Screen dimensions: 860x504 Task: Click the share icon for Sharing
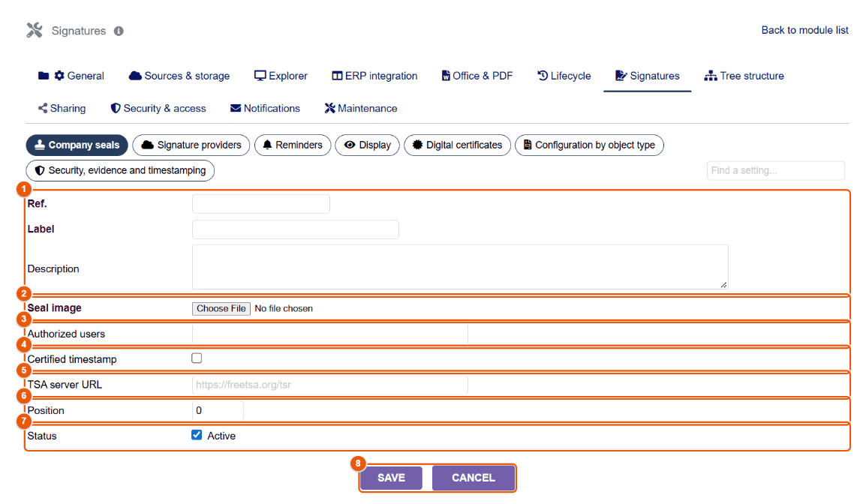click(x=43, y=108)
